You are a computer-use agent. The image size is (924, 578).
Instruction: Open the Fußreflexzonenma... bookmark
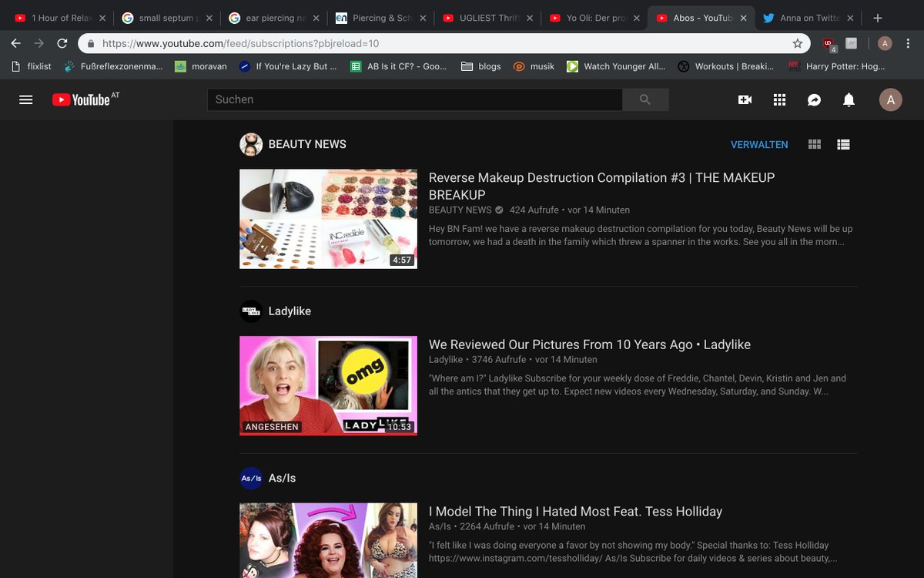(114, 66)
